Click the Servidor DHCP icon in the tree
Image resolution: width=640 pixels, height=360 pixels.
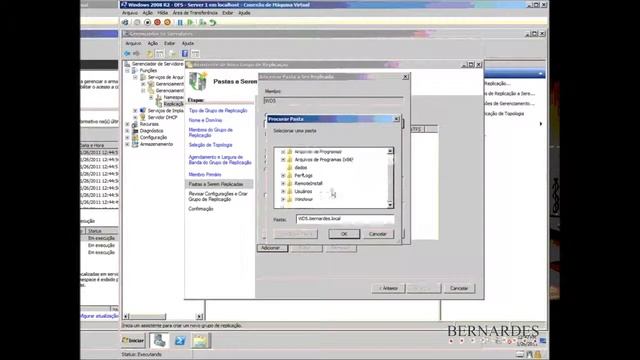143,117
